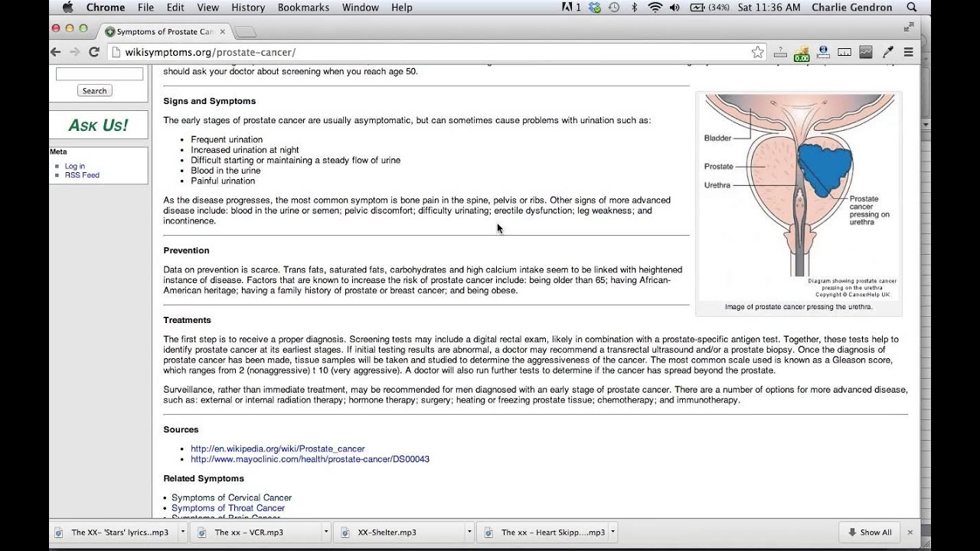Open Heart Skipp mp3 download options arrow
The image size is (980, 551).
[x=612, y=533]
